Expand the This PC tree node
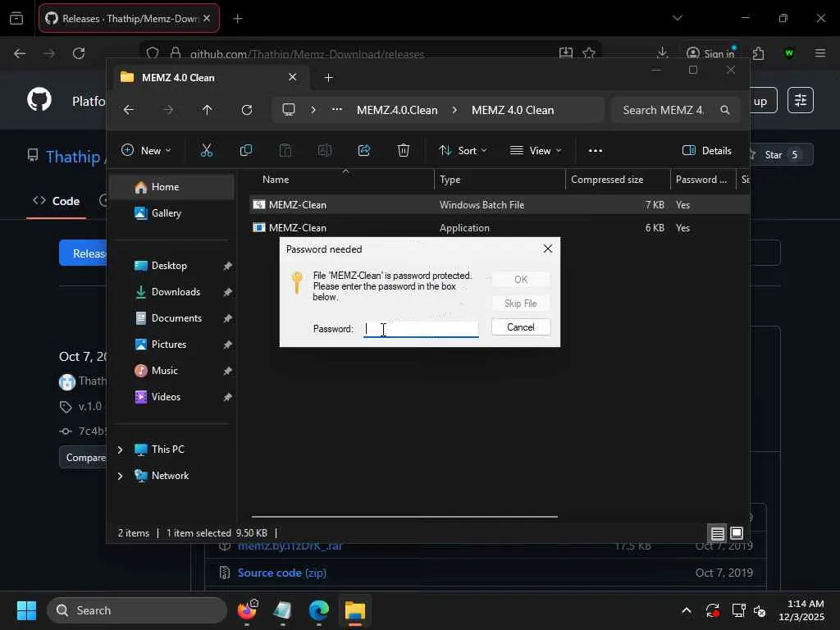Image resolution: width=840 pixels, height=630 pixels. [121, 450]
